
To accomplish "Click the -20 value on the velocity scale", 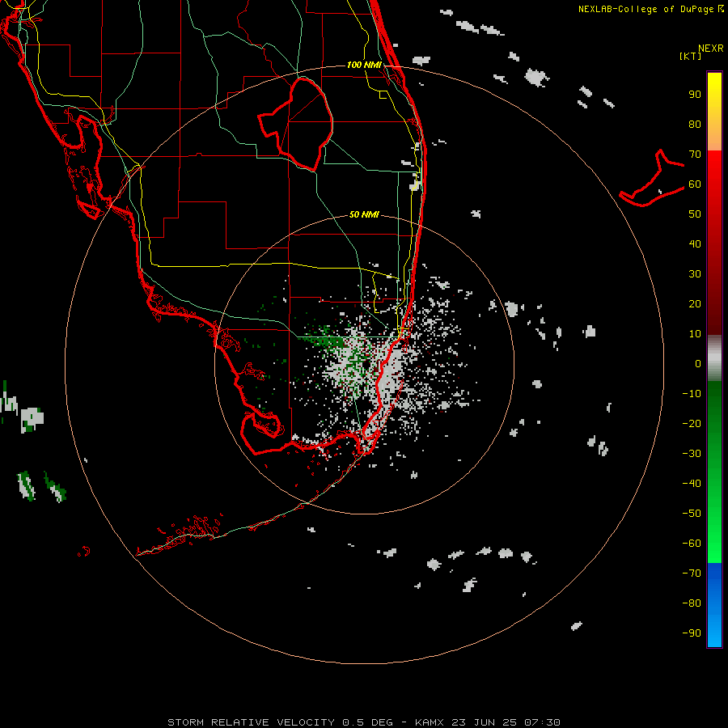I will (x=692, y=424).
